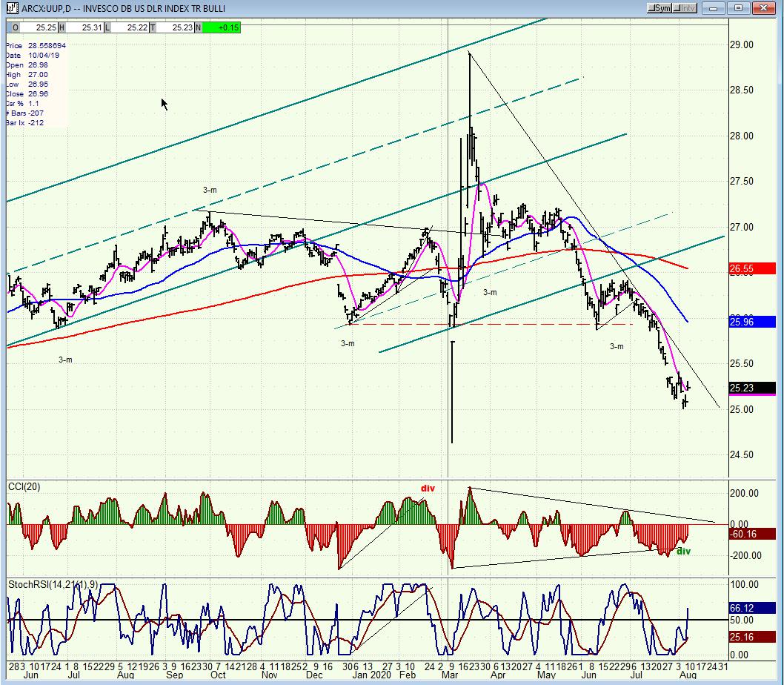Click the CCI(20) indicator label

(24, 487)
